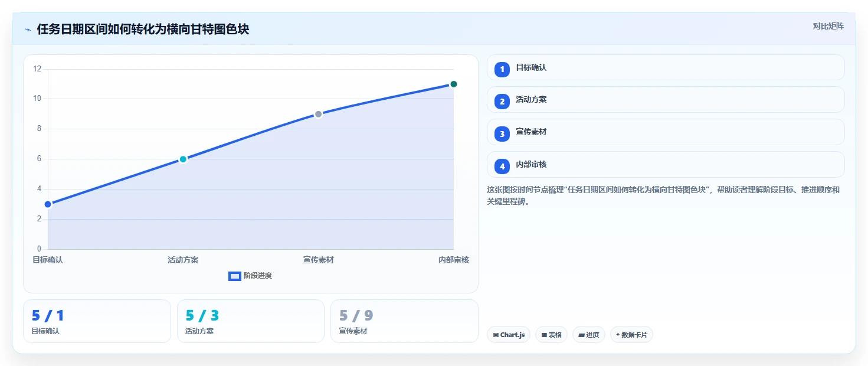Click the 活动方案 x-axis label
The height and width of the screenshot is (366, 868).
[x=183, y=260]
